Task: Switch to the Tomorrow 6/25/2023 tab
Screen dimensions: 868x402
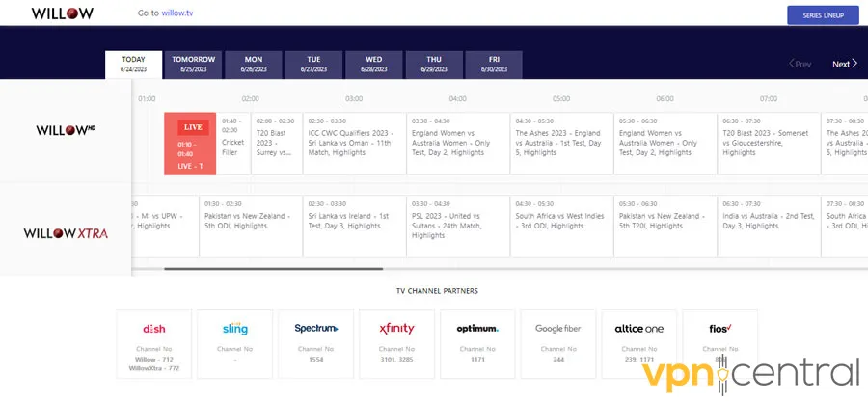Action: click(193, 65)
